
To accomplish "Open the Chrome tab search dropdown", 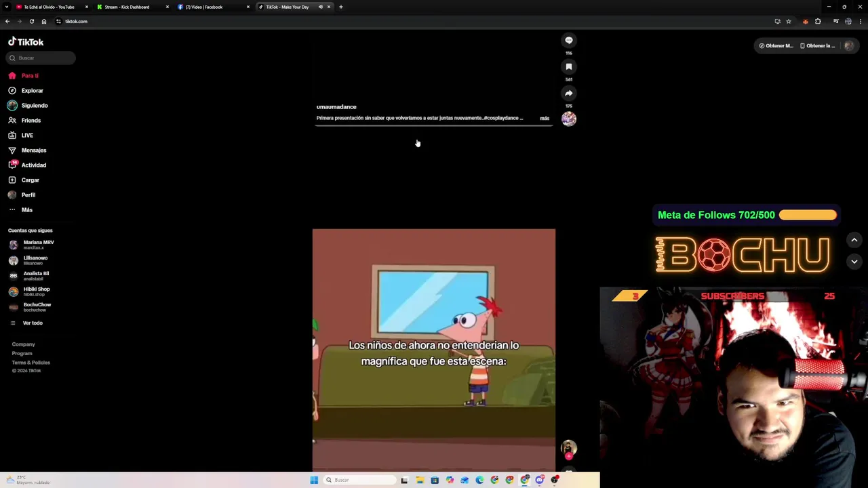I will click(x=7, y=7).
